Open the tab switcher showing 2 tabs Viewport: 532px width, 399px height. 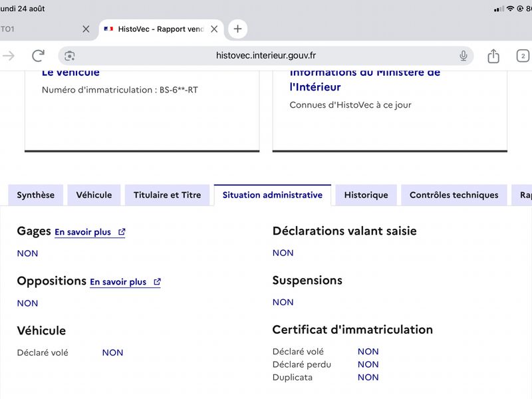tap(523, 56)
